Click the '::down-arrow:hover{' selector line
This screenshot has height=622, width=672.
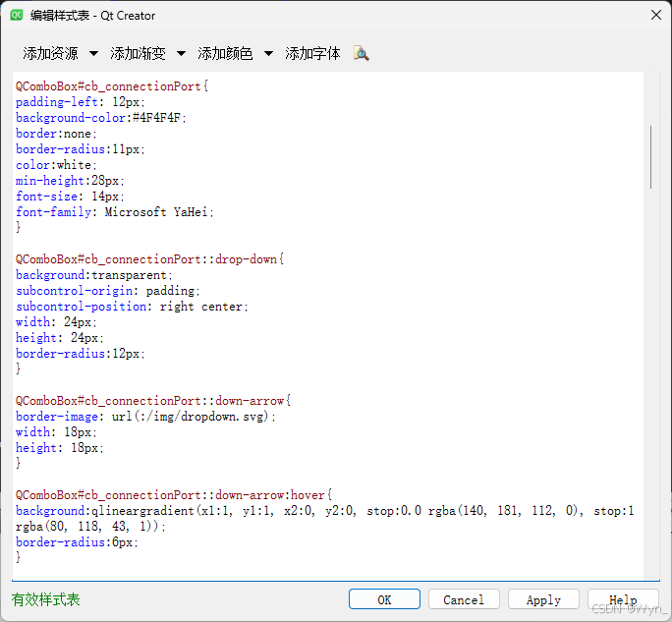click(174, 495)
